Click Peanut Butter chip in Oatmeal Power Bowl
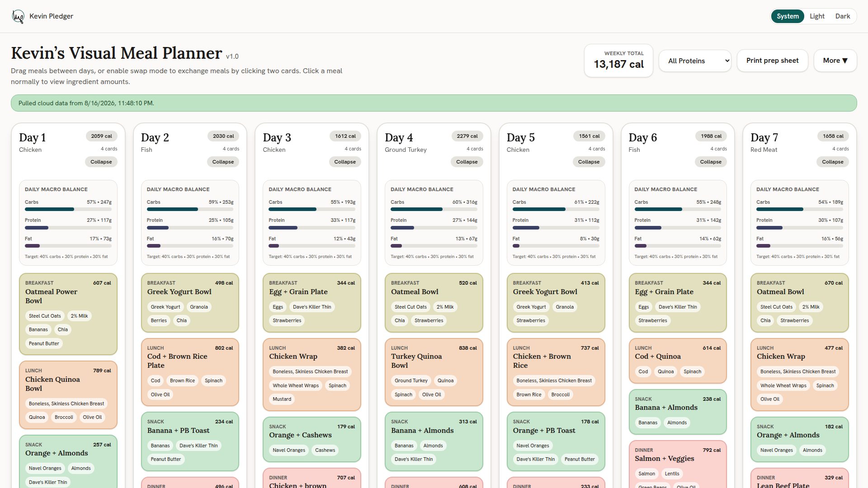Image resolution: width=868 pixels, height=488 pixels. point(44,343)
